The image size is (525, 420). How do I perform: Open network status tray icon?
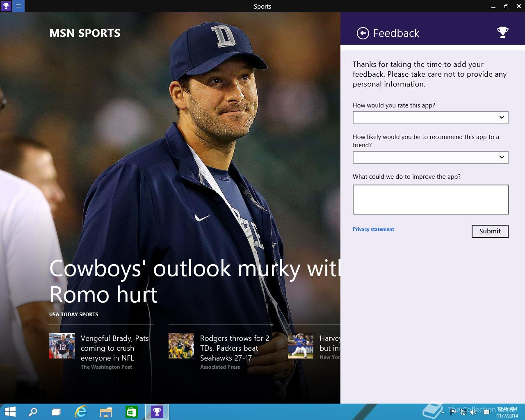coord(463,412)
